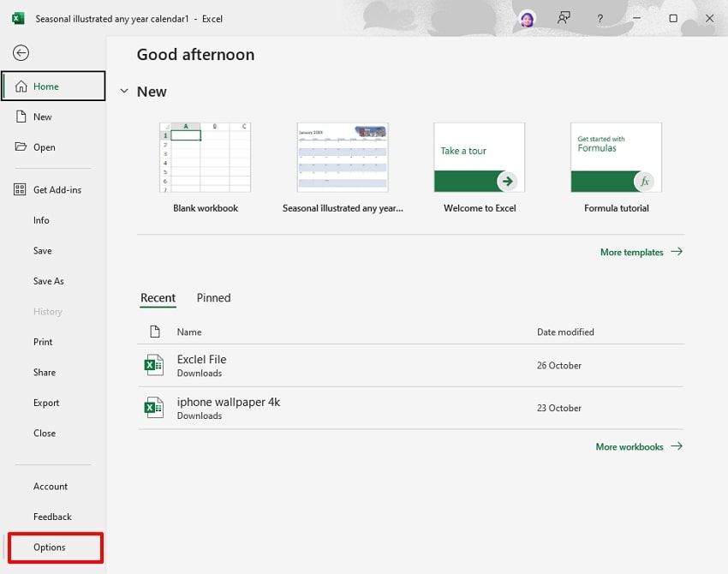The image size is (728, 574).
Task: Open the back arrow to exit backstage view
Action: point(21,52)
